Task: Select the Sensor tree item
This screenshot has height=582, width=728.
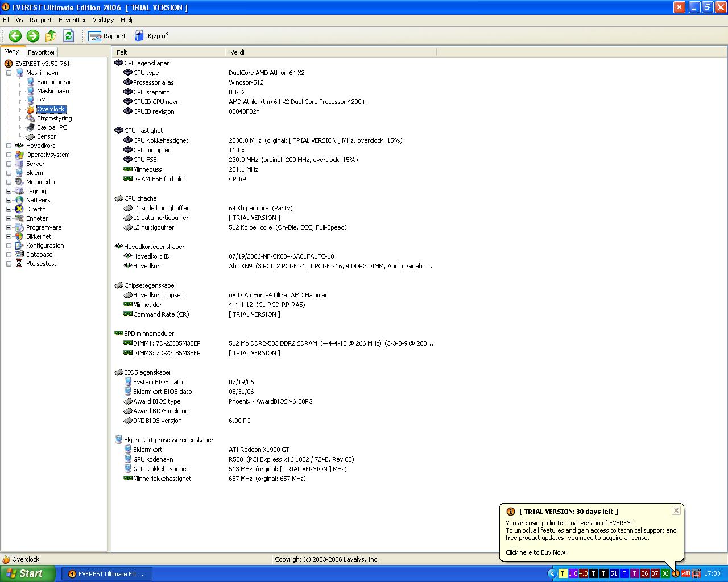Action: pos(47,136)
